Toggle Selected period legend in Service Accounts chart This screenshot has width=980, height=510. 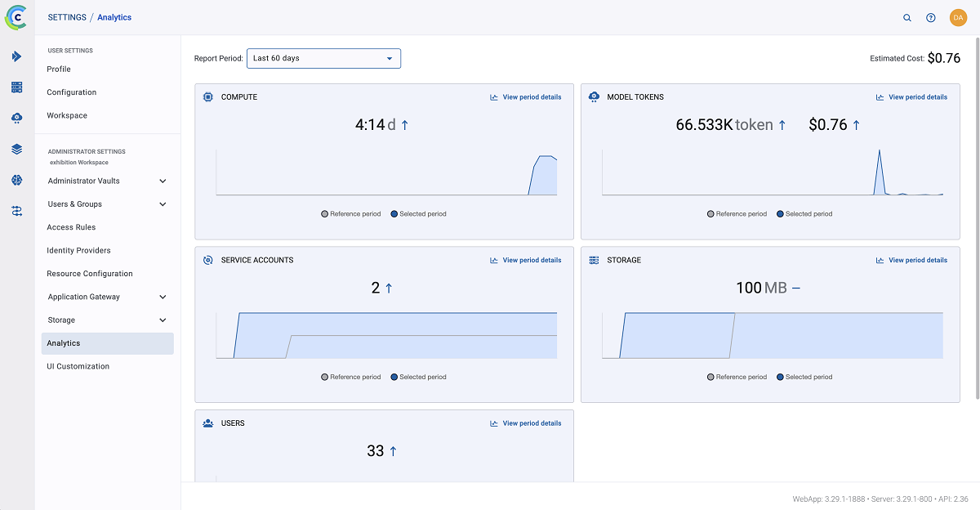pos(419,377)
